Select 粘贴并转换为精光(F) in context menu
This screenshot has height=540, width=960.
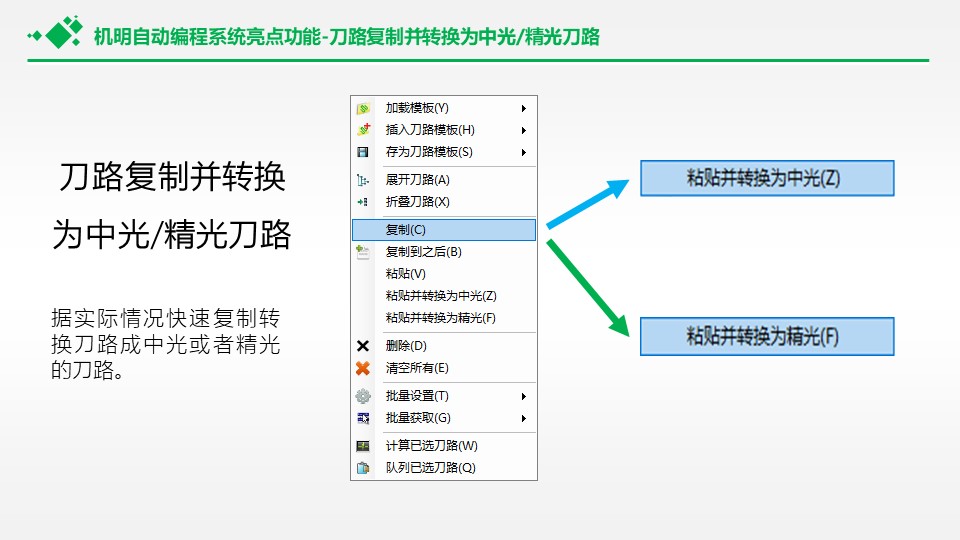pos(444,318)
